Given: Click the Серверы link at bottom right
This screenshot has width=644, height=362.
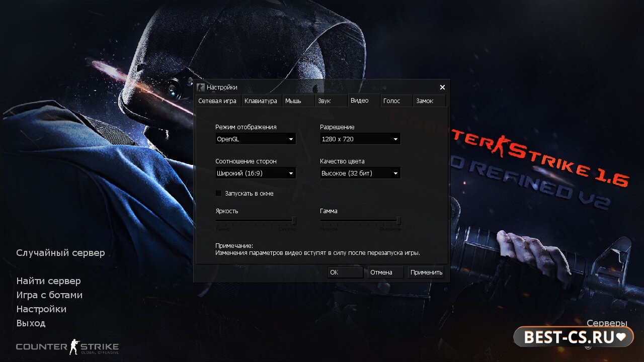Looking at the screenshot, I should pyautogui.click(x=607, y=323).
